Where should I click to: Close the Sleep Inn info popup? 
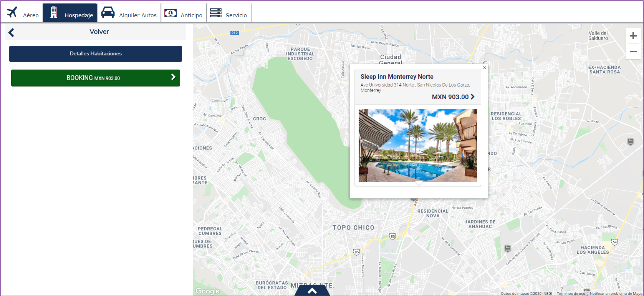(485, 68)
